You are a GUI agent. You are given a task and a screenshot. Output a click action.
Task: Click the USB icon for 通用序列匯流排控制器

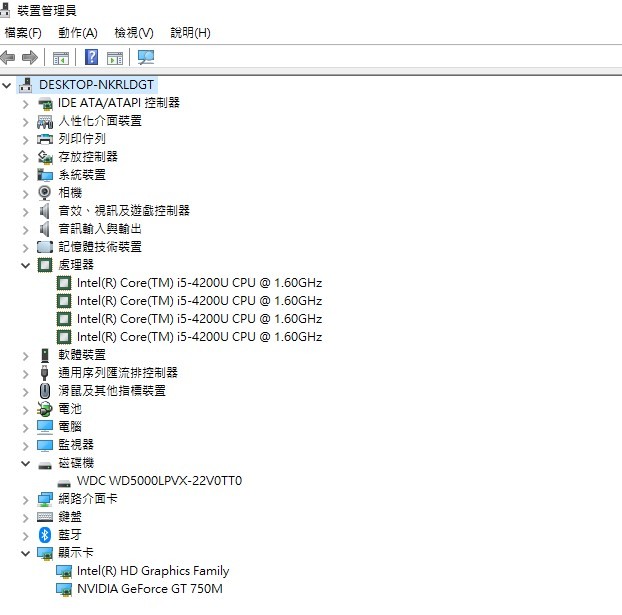point(44,373)
